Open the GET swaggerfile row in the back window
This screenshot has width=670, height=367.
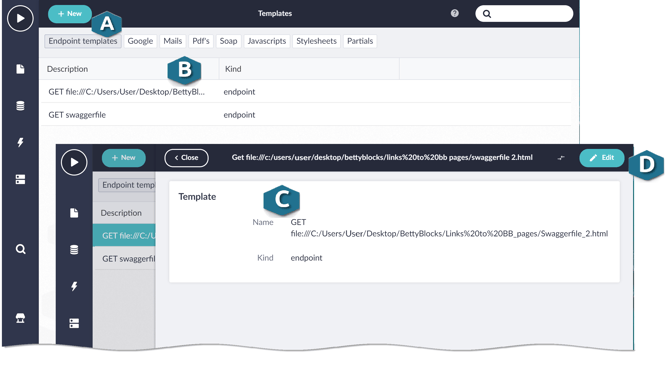[x=305, y=115]
